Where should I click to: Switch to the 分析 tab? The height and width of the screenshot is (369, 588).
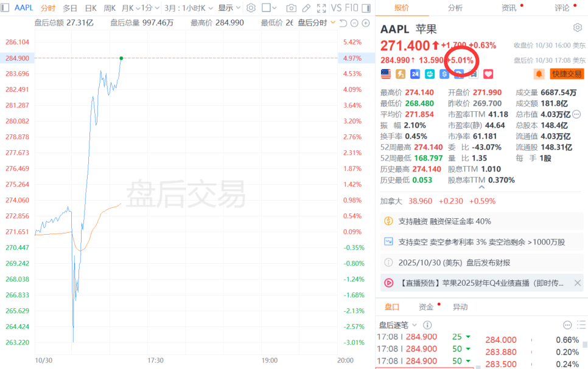pos(455,8)
